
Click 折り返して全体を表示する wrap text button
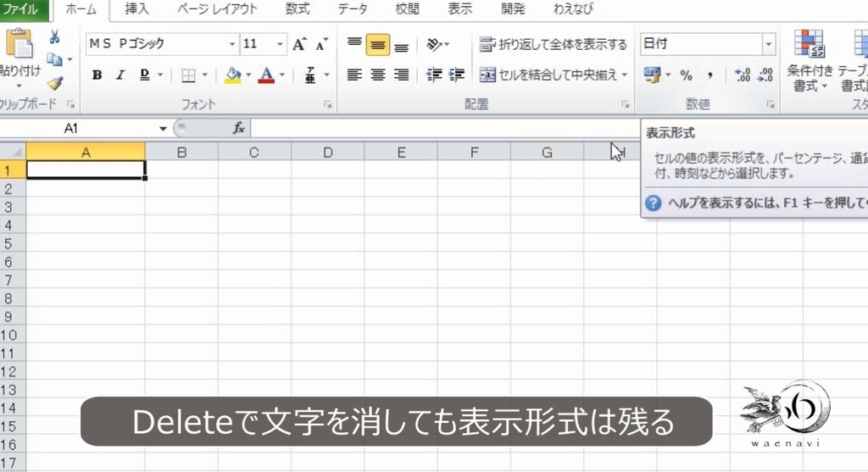(553, 44)
